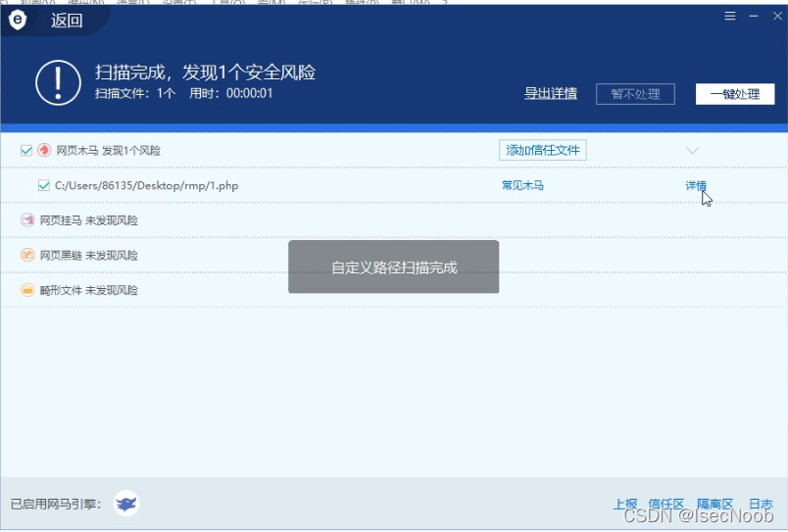This screenshot has width=788, height=532.
Task: Open the hamburger menu icon in the title bar
Action: [730, 16]
